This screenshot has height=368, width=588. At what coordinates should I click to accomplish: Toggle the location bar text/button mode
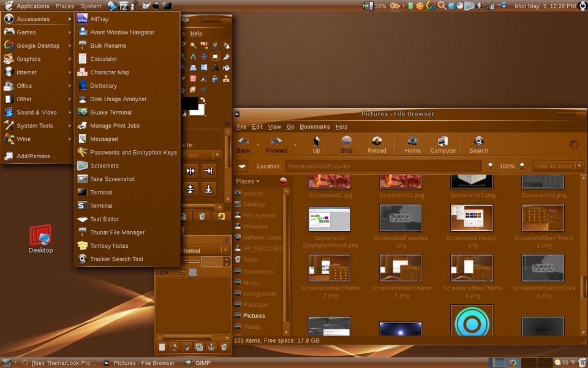243,166
